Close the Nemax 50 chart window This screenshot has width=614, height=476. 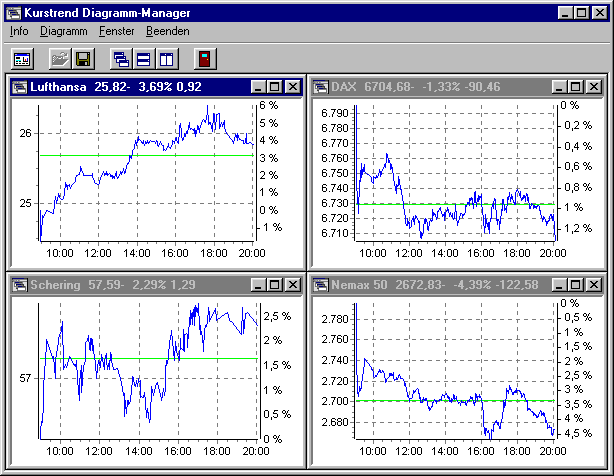click(x=594, y=285)
